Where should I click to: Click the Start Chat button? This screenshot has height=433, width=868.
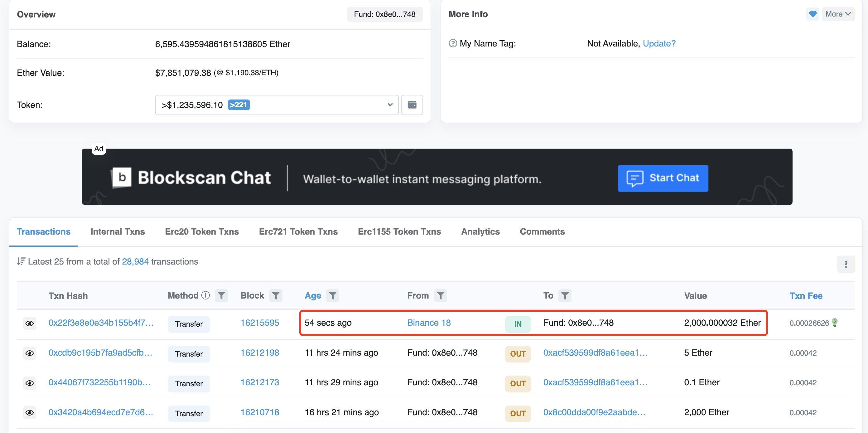tap(663, 178)
